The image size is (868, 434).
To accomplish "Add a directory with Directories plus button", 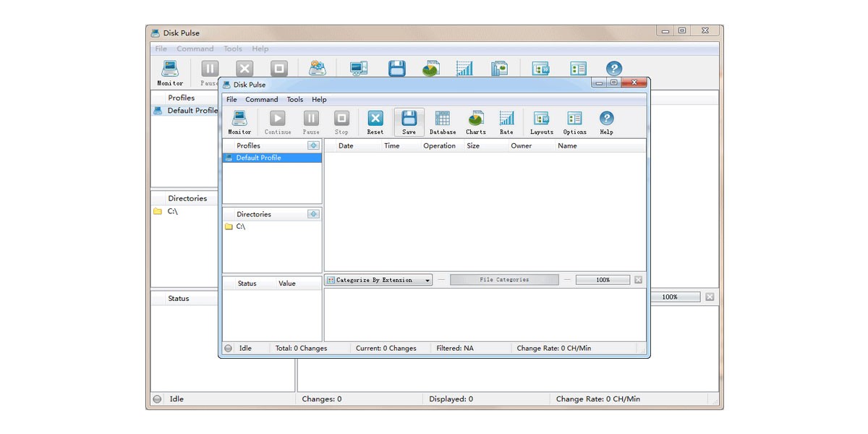I will tap(313, 214).
